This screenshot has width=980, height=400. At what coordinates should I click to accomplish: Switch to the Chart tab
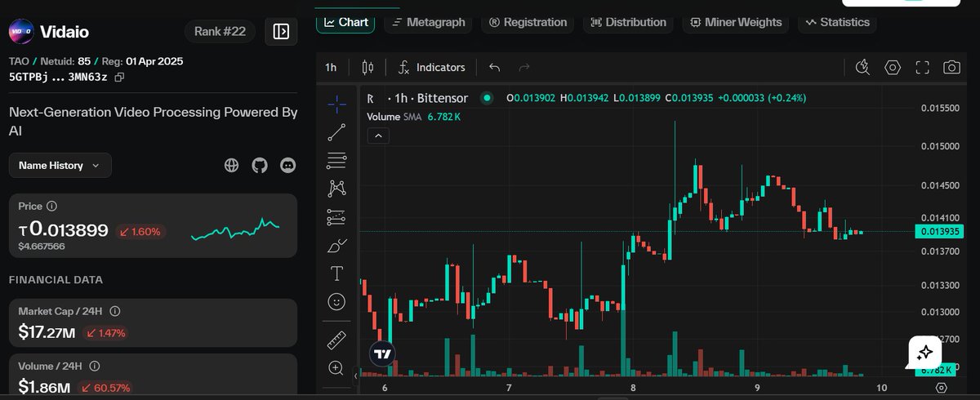345,22
